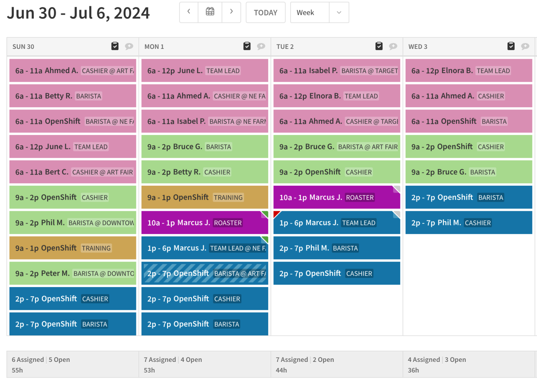
Task: Open the add-comment bubble icon on Mon 1
Action: [261, 46]
